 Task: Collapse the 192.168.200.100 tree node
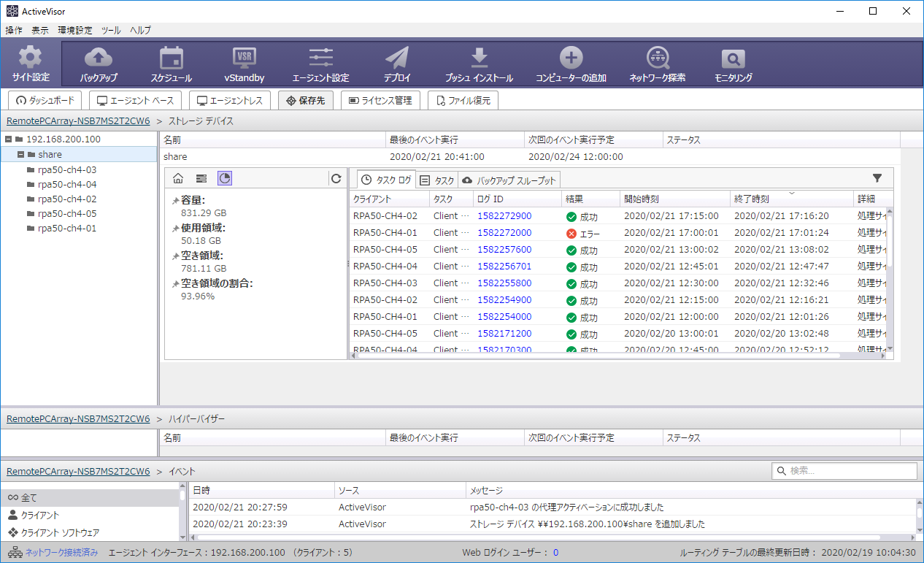[x=8, y=139]
